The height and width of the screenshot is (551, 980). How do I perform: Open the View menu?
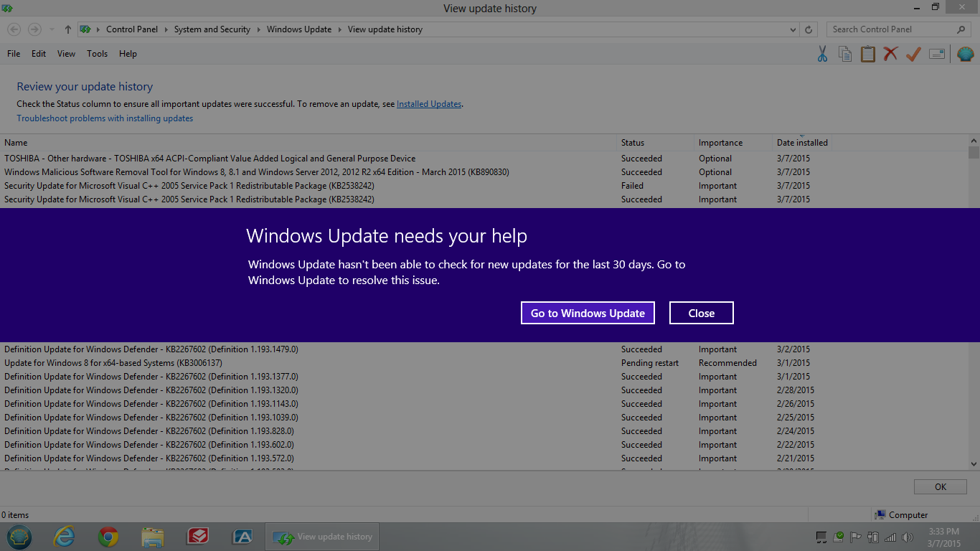click(x=66, y=53)
